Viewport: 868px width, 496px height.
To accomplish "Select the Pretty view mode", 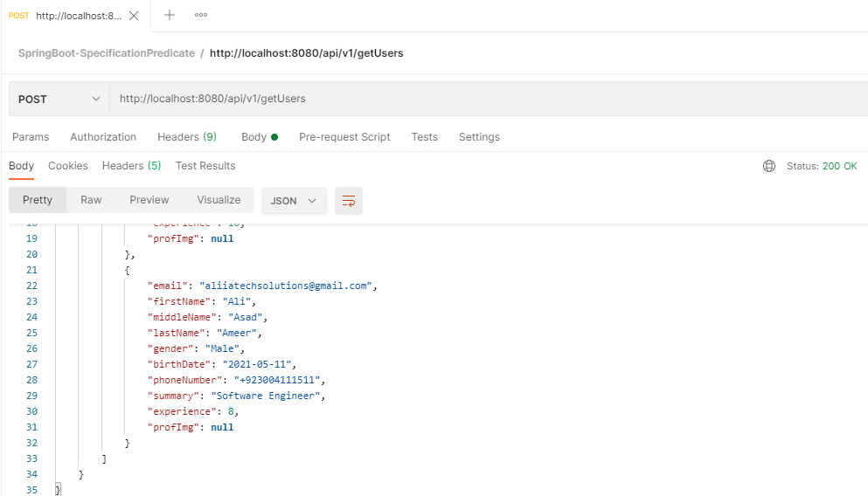I will (38, 200).
